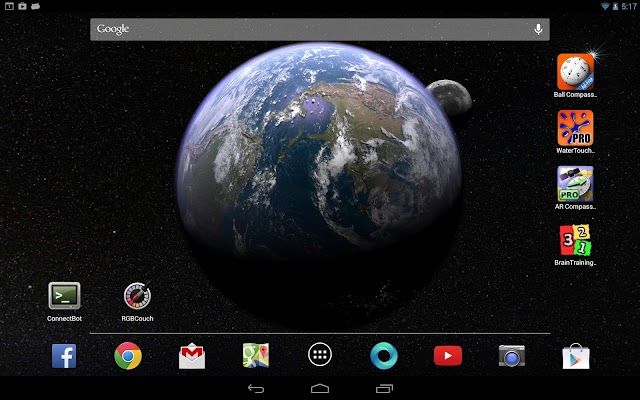The image size is (640, 400).
Task: Tap the Back navigation button
Action: point(256,389)
